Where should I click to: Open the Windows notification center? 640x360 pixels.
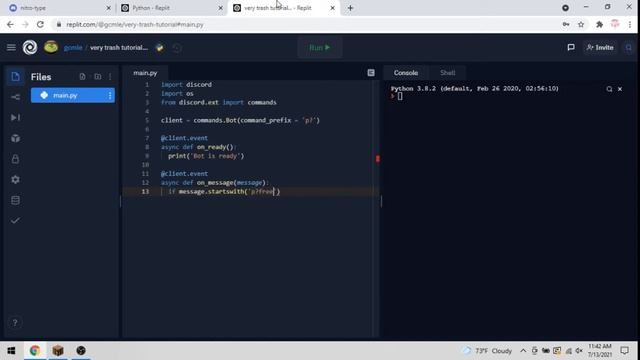(x=624, y=351)
